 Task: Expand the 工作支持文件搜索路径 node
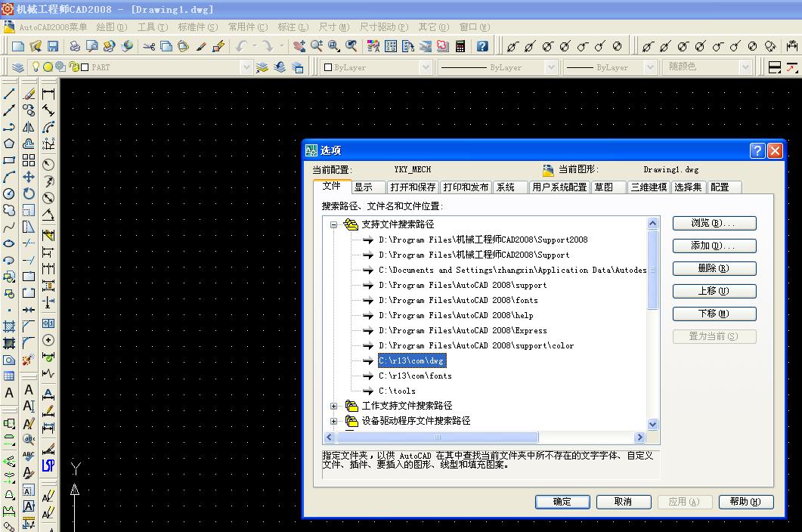(x=333, y=406)
